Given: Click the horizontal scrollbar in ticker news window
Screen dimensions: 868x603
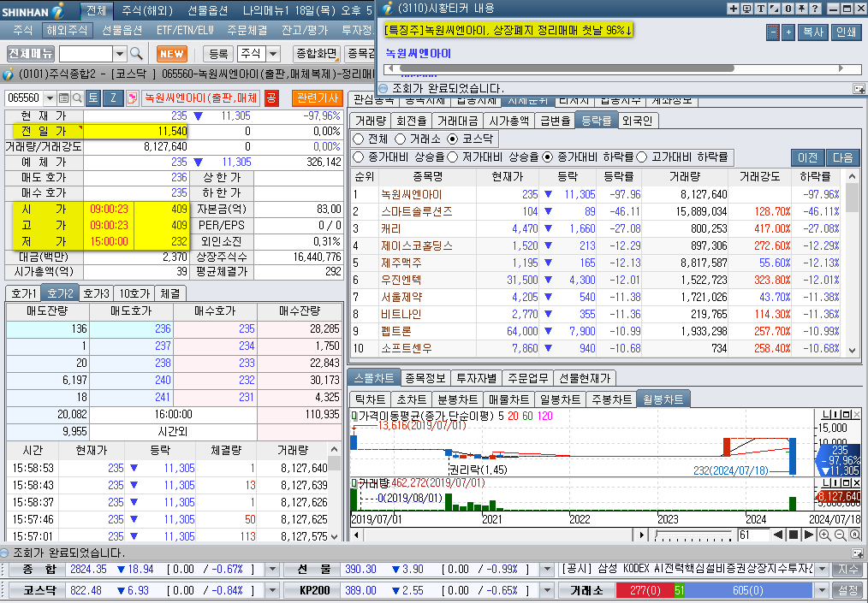Looking at the screenshot, I should (622, 68).
